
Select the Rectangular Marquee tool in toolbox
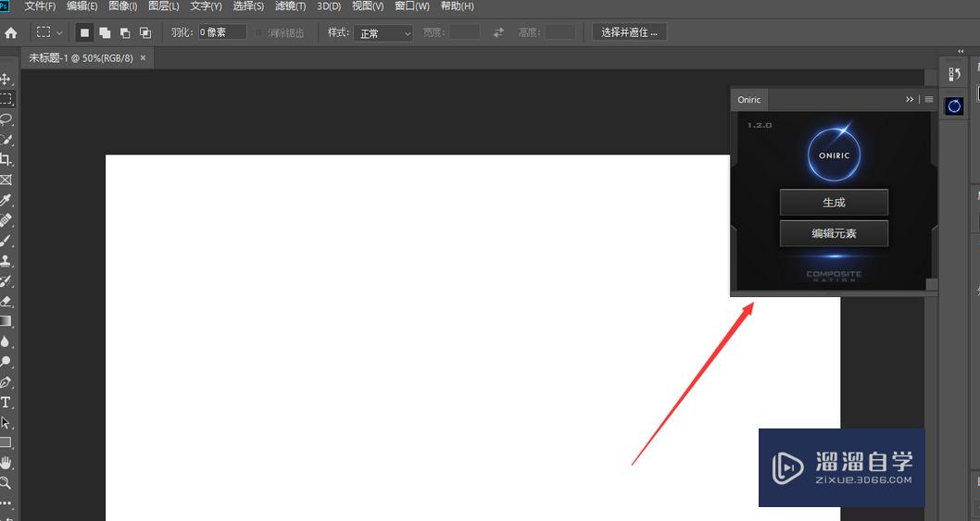coord(6,99)
